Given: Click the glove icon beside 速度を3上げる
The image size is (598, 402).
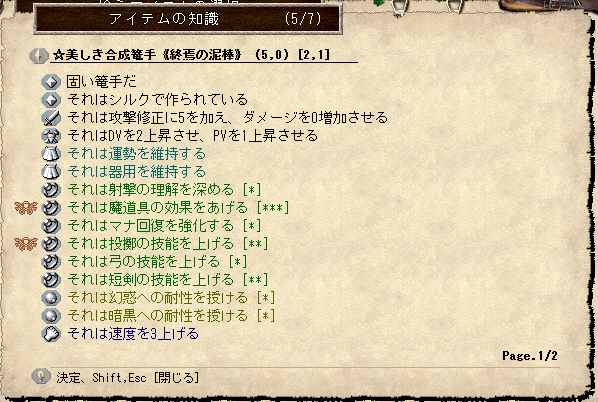Looking at the screenshot, I should coord(51,334).
